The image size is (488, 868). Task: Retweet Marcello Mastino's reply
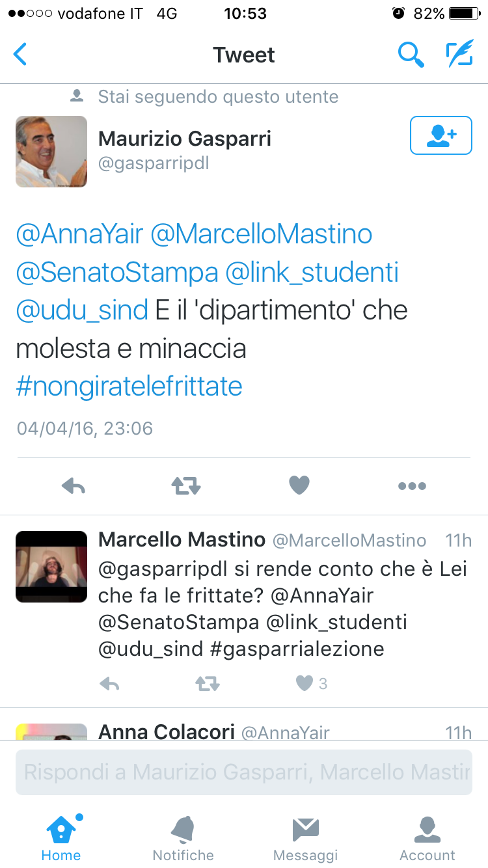pyautogui.click(x=208, y=683)
